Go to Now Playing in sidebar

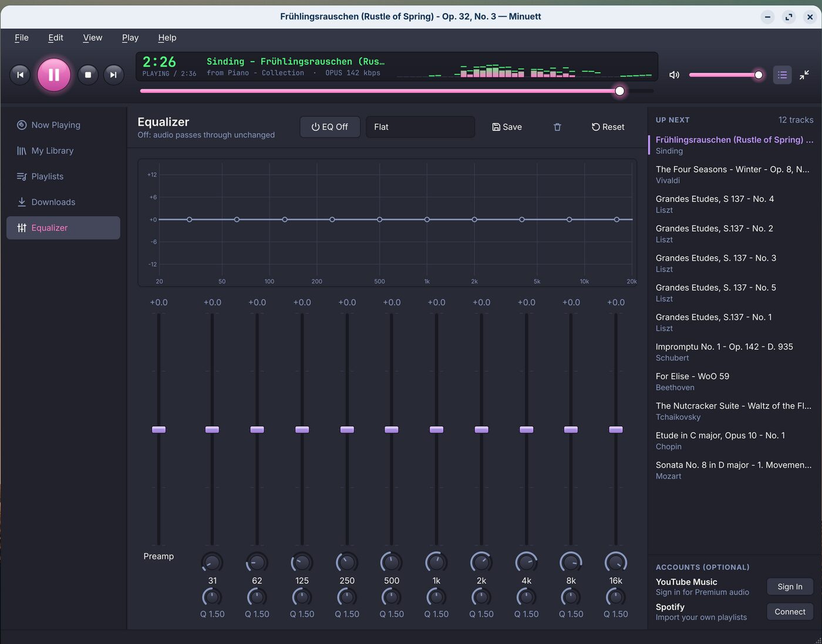pos(63,125)
